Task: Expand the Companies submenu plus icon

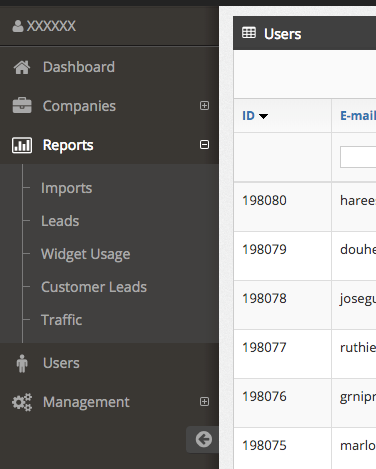Action: tap(204, 106)
